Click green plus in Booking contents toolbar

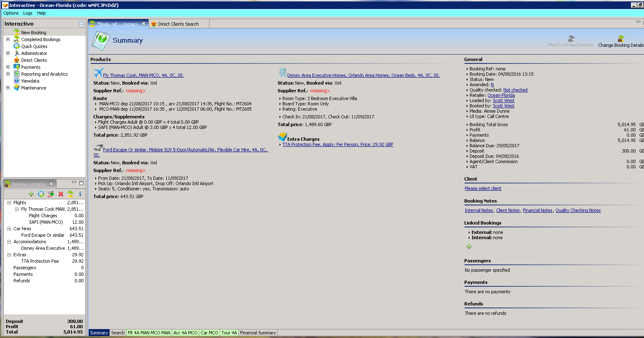point(31,194)
